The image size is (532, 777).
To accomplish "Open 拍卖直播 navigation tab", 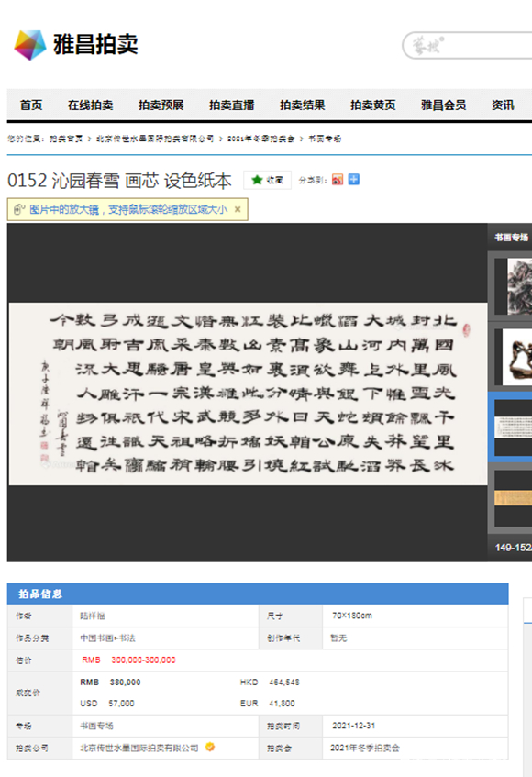I will pos(232,105).
